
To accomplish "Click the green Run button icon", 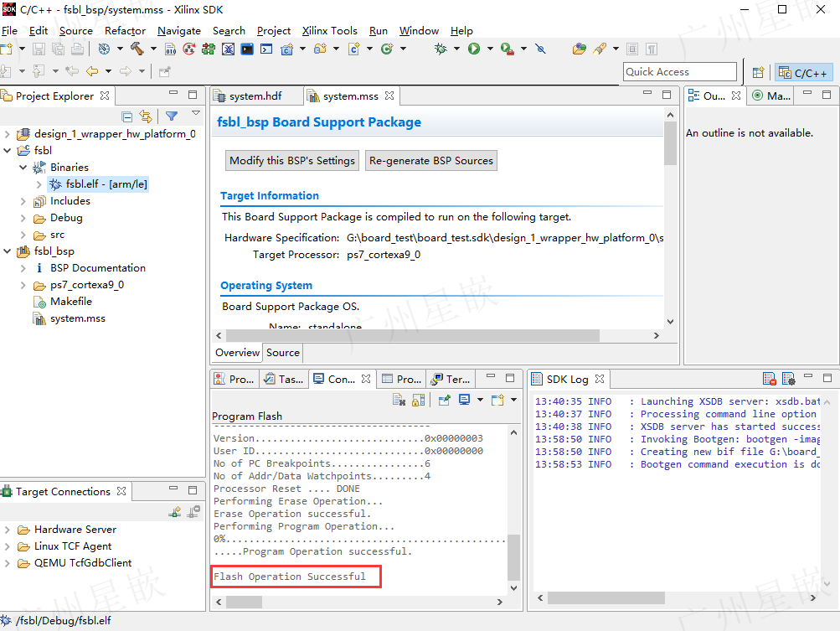I will (473, 49).
